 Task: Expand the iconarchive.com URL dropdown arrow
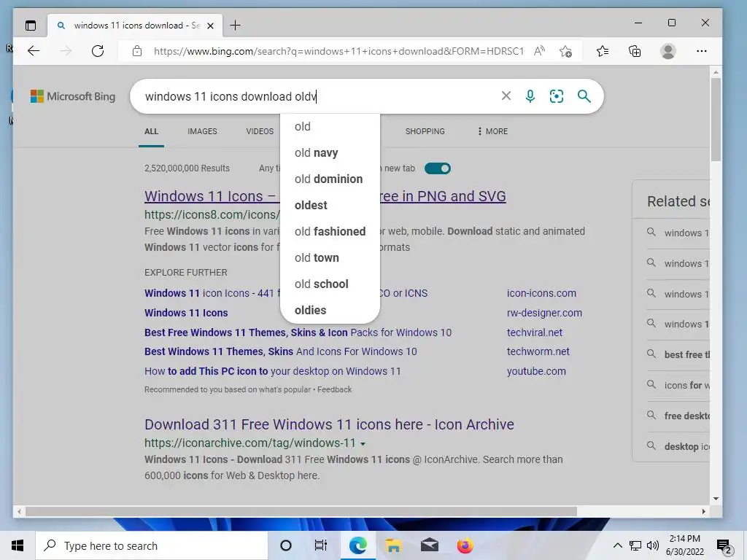pos(363,444)
